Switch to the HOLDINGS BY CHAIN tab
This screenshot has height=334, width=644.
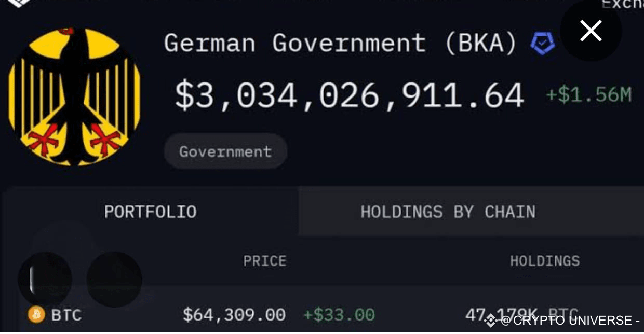tap(448, 211)
